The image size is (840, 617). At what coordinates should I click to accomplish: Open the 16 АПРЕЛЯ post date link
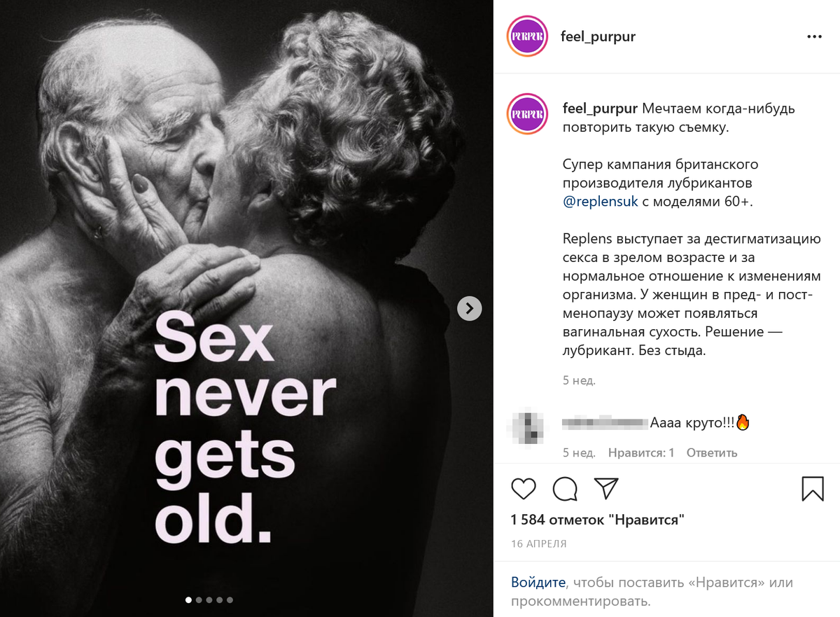tap(539, 544)
